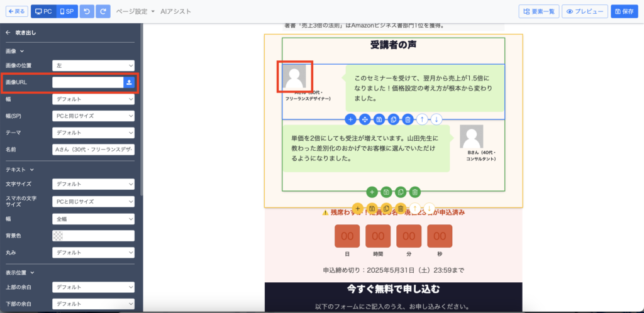644x313 pixels.
Task: Open the 幅(SP) dropdown
Action: pos(93,116)
